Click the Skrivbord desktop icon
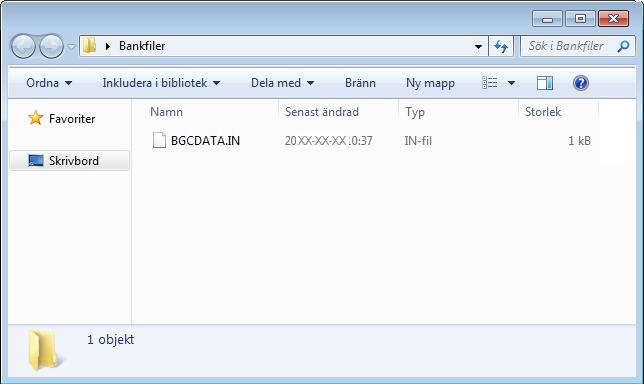The height and width of the screenshot is (384, 644). pyautogui.click(x=36, y=161)
